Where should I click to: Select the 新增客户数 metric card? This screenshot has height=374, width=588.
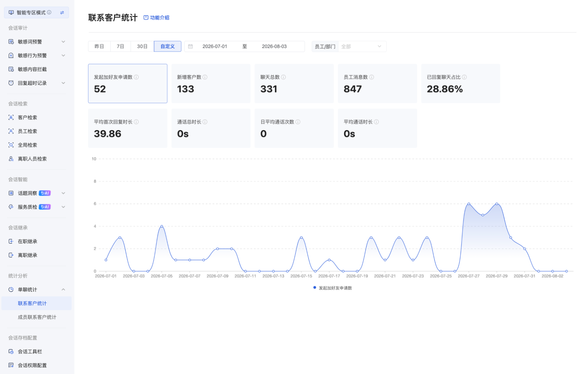(x=211, y=84)
